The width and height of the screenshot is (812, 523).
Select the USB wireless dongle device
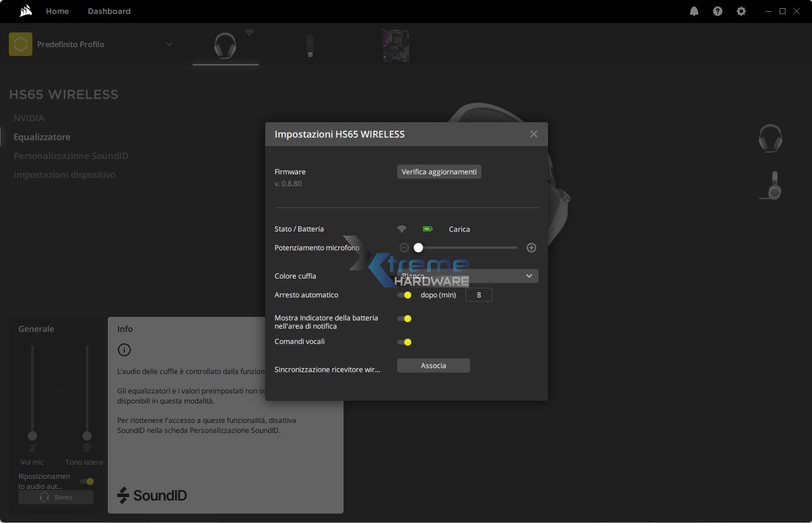tap(310, 46)
